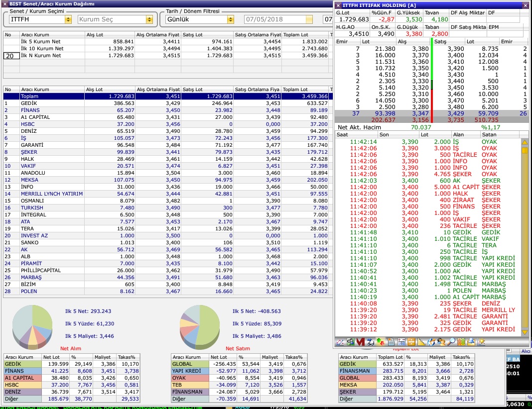532x409 pixels.
Task: Select the PHİLLİPCAPİTAL broker row
Action: click(x=168, y=270)
